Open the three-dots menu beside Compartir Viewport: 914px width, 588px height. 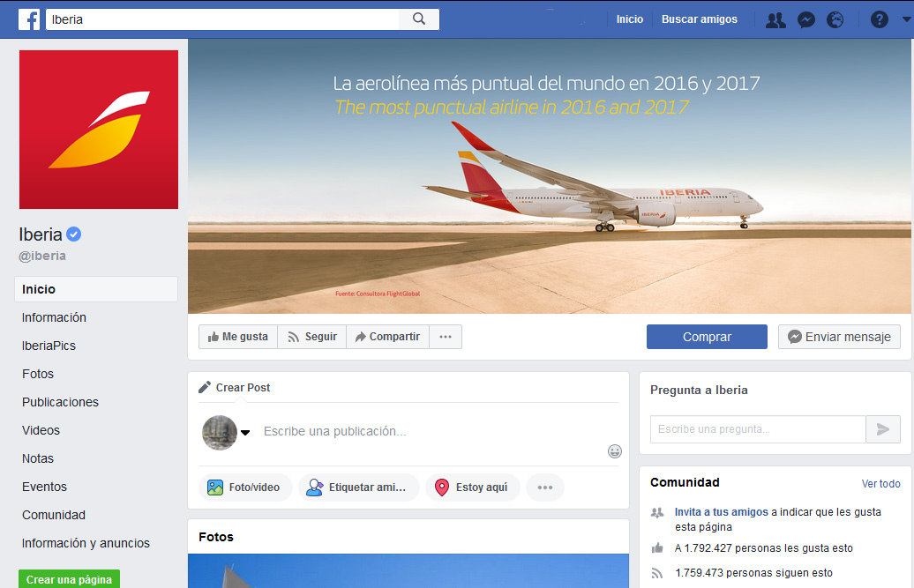pos(446,337)
